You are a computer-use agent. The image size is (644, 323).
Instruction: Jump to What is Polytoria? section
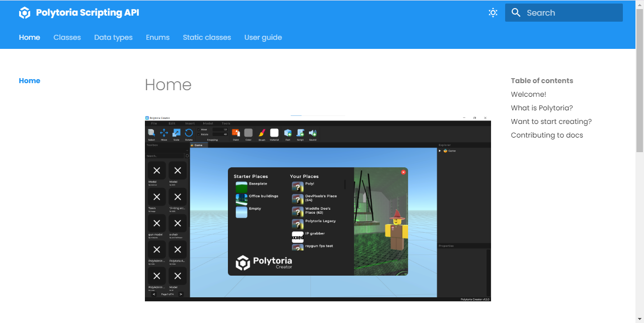coord(542,108)
